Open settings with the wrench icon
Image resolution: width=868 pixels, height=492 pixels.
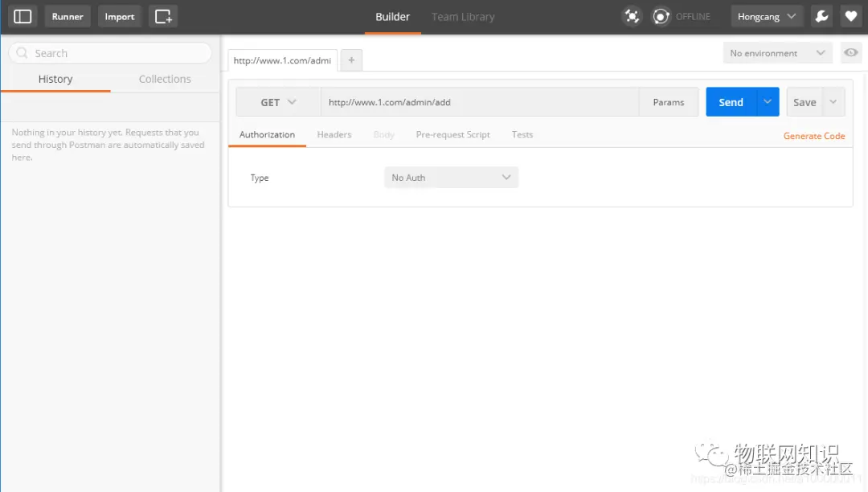[821, 17]
